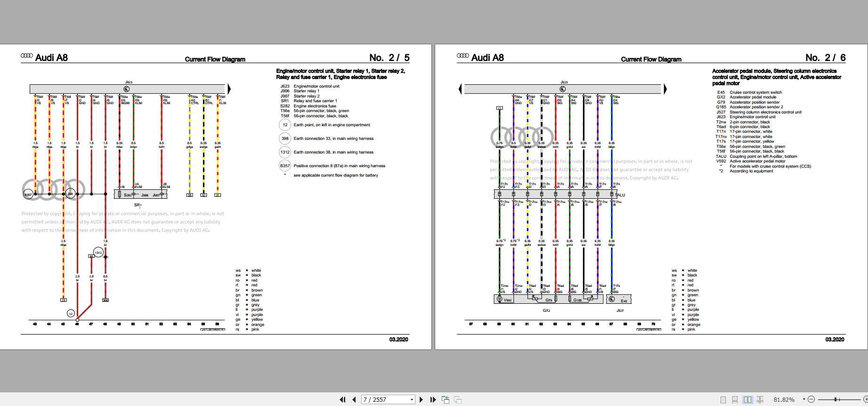Click the 81.82% zoom value field
This screenshot has width=868, height=406.
(x=784, y=400)
